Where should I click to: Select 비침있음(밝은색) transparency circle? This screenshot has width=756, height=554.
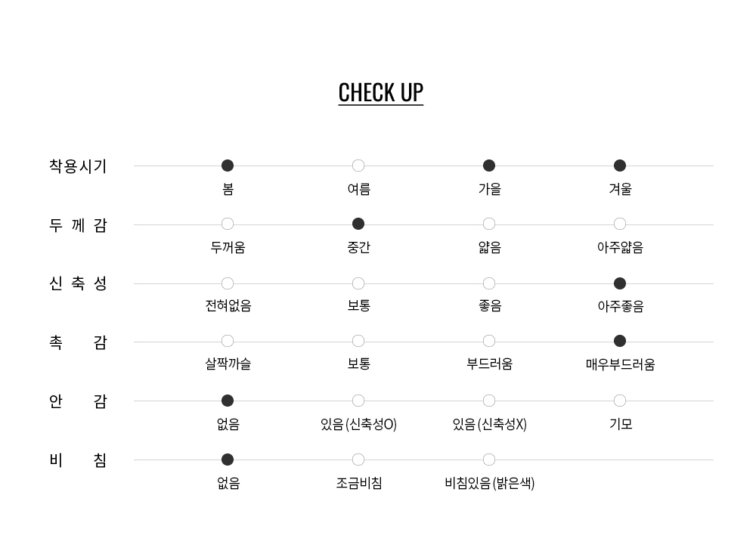click(x=489, y=460)
